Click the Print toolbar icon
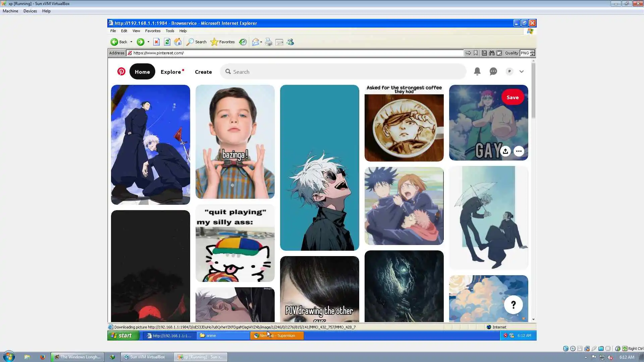The image size is (644, 362). (x=268, y=42)
